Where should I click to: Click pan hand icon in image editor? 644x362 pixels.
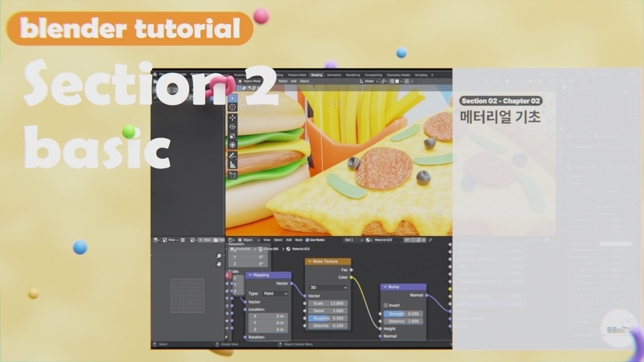[x=219, y=263]
